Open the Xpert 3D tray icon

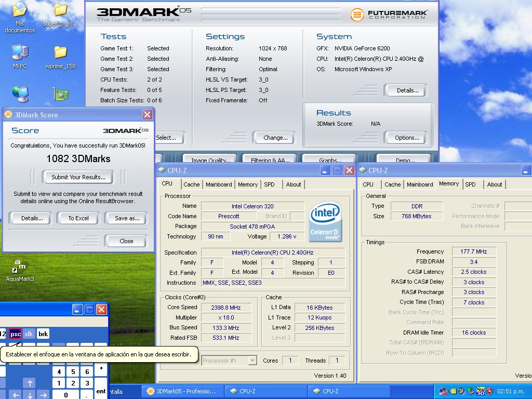480,391
